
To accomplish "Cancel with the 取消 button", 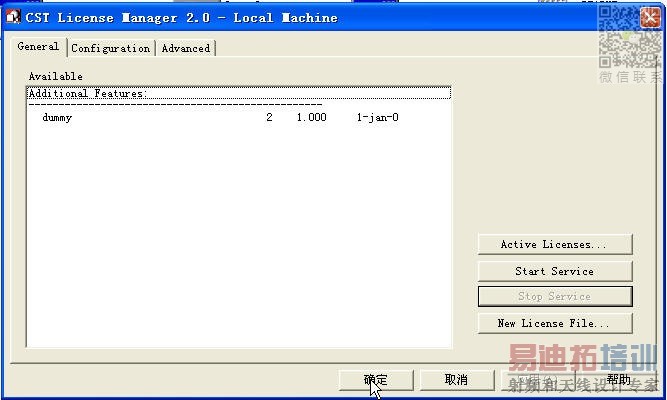I will 457,380.
